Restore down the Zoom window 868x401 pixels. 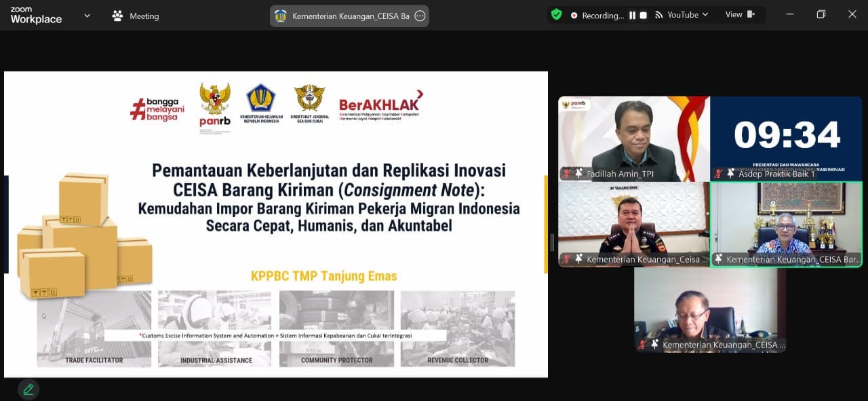point(821,14)
